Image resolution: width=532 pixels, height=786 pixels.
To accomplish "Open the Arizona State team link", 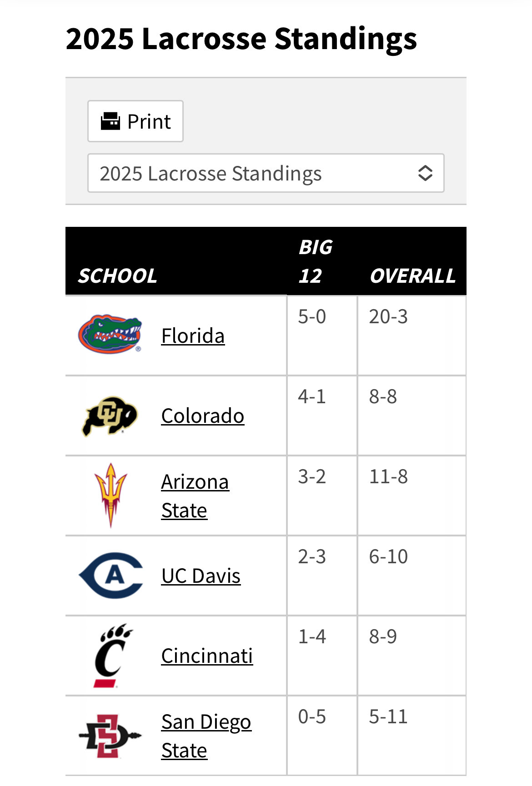I will (x=195, y=496).
